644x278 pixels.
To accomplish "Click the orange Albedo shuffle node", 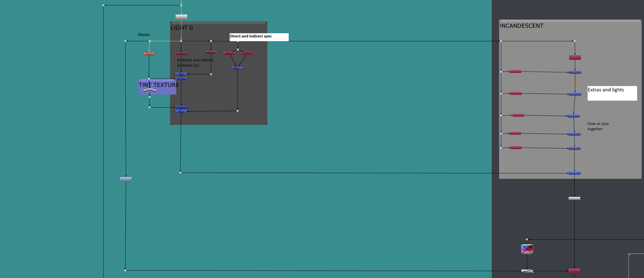I will tap(149, 53).
